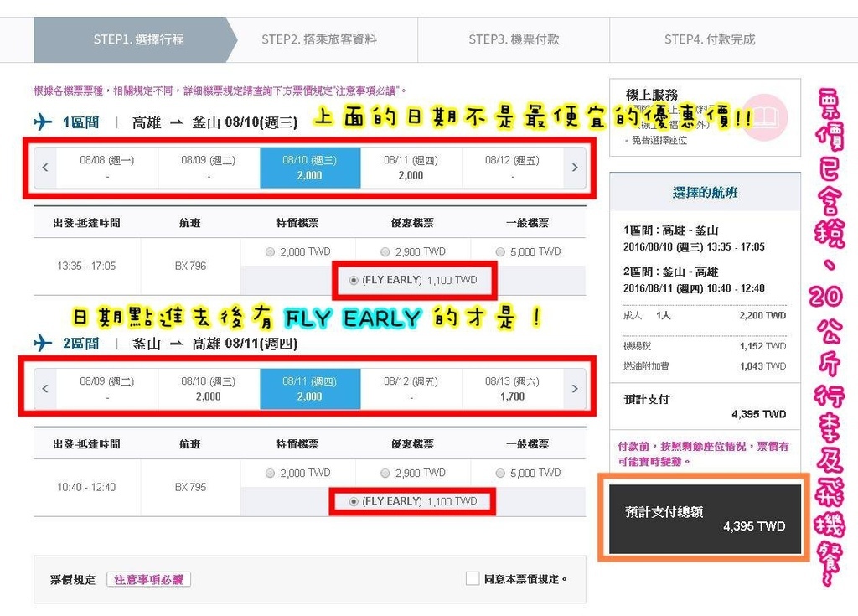Image resolution: width=858 pixels, height=616 pixels.
Task: Open the 注意事項必讀 fare rules button
Action: (148, 579)
